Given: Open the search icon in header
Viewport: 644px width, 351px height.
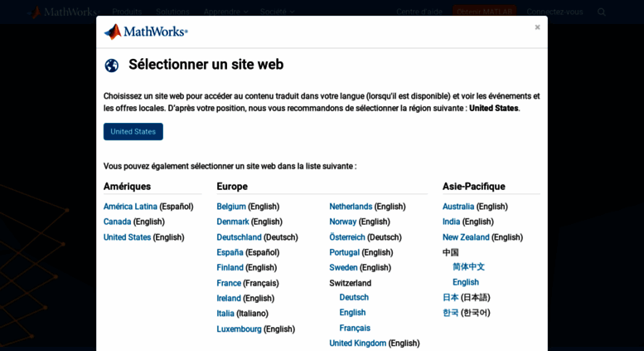Looking at the screenshot, I should pos(601,12).
